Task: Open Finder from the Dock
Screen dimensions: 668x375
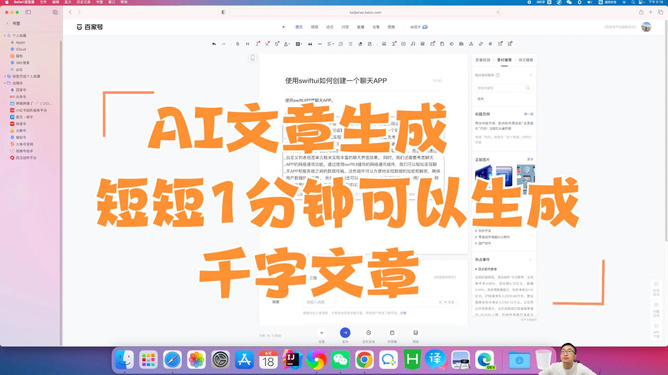Action: 124,360
